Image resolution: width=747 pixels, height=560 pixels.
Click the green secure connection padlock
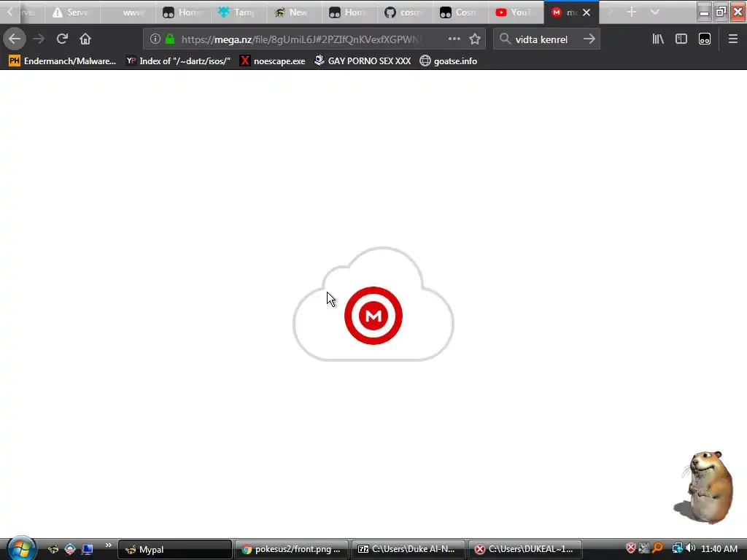[x=170, y=39]
